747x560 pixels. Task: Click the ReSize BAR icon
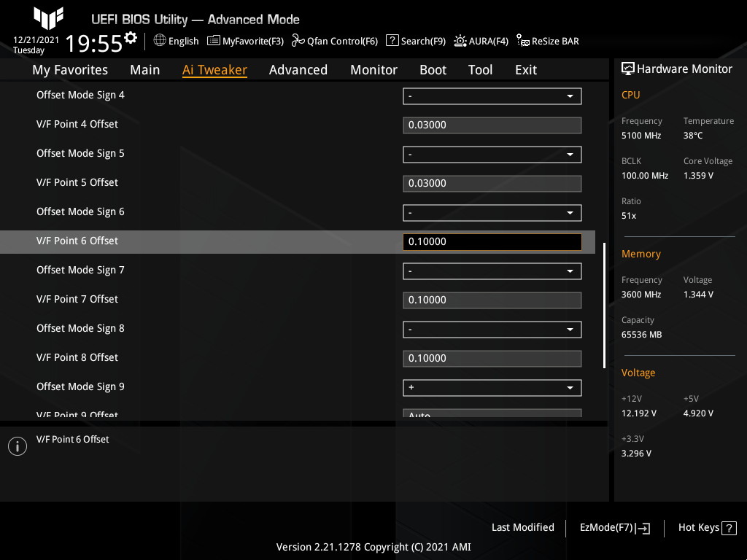pos(523,41)
